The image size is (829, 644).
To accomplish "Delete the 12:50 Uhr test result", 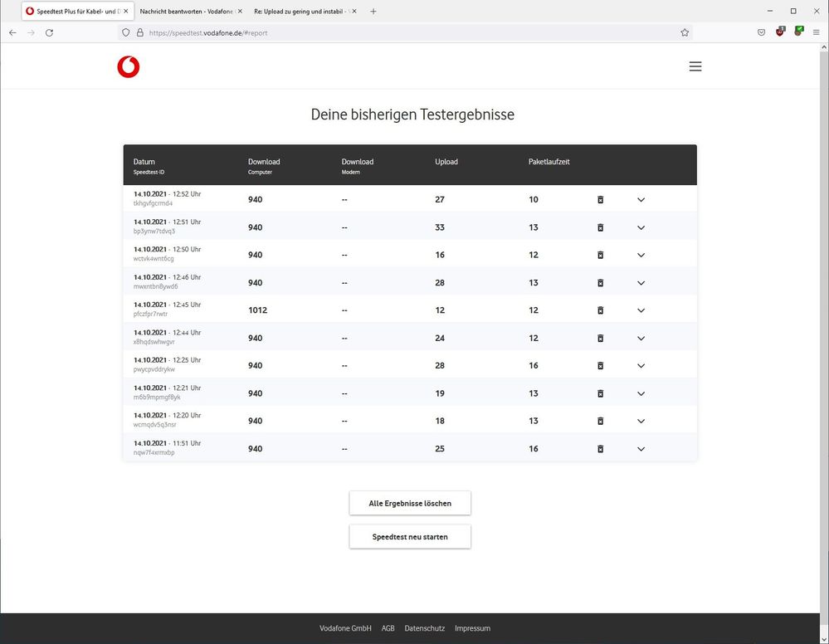I will pyautogui.click(x=600, y=255).
